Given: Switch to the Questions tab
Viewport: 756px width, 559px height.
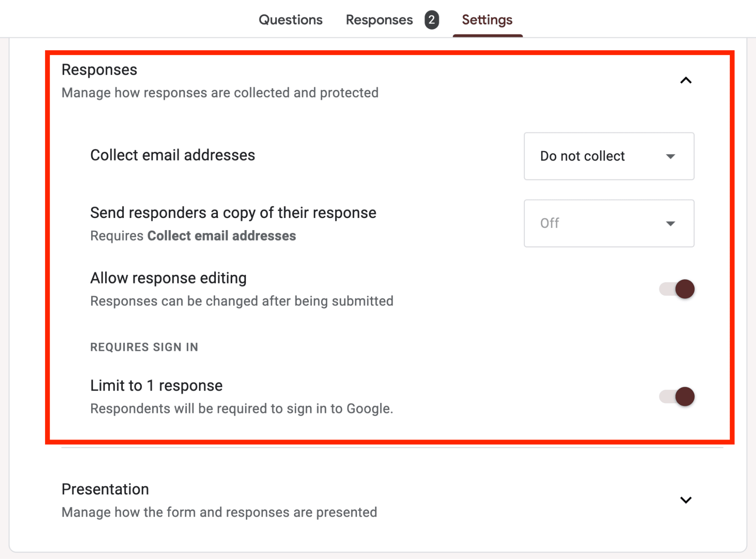Looking at the screenshot, I should coord(290,19).
